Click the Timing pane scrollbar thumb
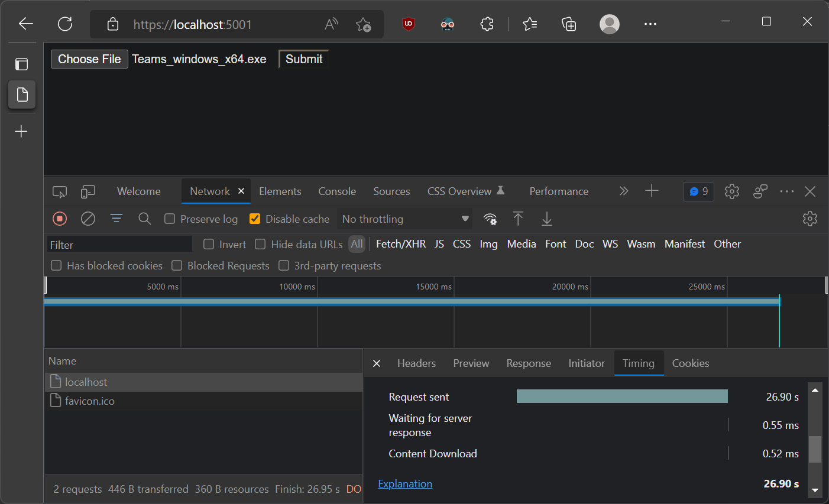The width and height of the screenshot is (829, 504). (x=815, y=449)
